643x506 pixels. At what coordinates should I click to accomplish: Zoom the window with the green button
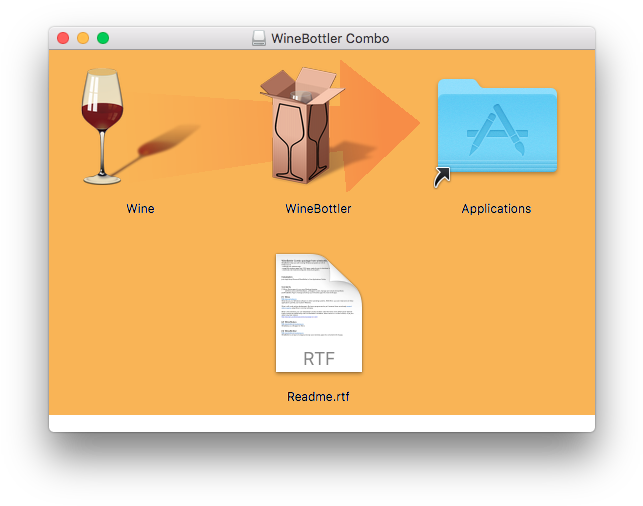point(103,38)
